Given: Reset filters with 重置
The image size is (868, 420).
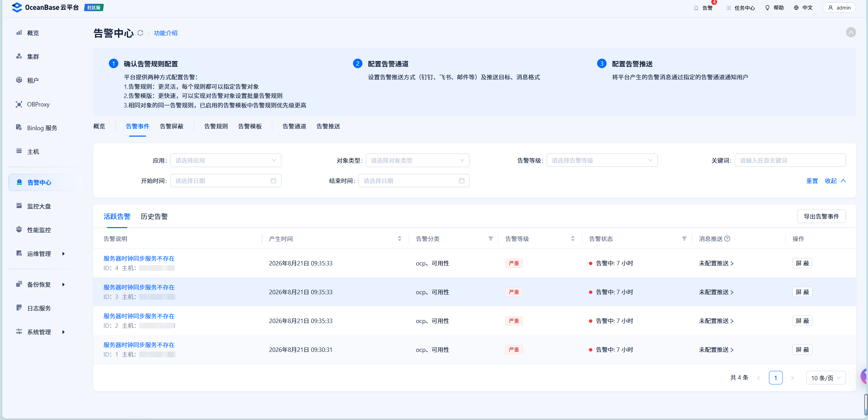Looking at the screenshot, I should click(x=812, y=181).
